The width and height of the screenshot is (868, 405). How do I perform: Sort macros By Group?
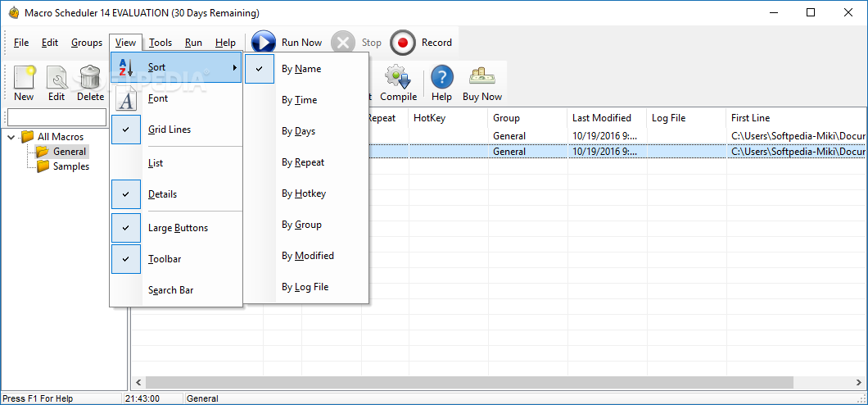click(306, 225)
